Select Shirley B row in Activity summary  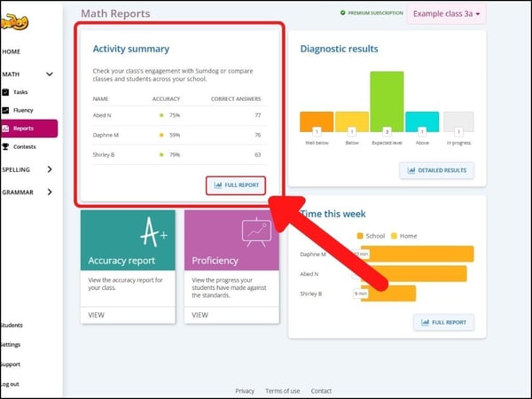[179, 154]
